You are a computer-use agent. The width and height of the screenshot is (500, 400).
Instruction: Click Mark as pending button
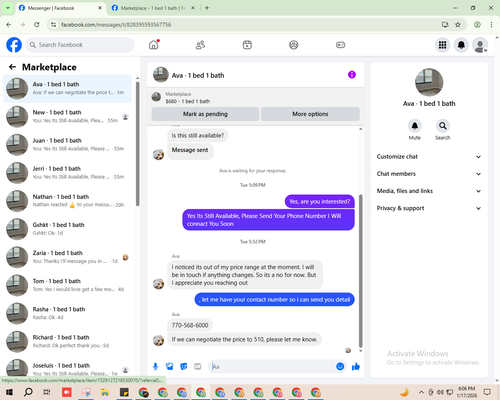coord(205,114)
